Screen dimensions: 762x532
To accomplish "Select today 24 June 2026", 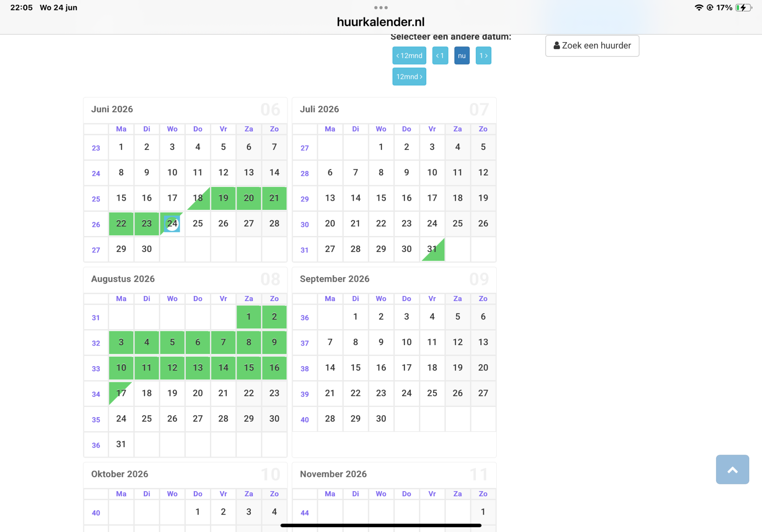I will click(172, 223).
